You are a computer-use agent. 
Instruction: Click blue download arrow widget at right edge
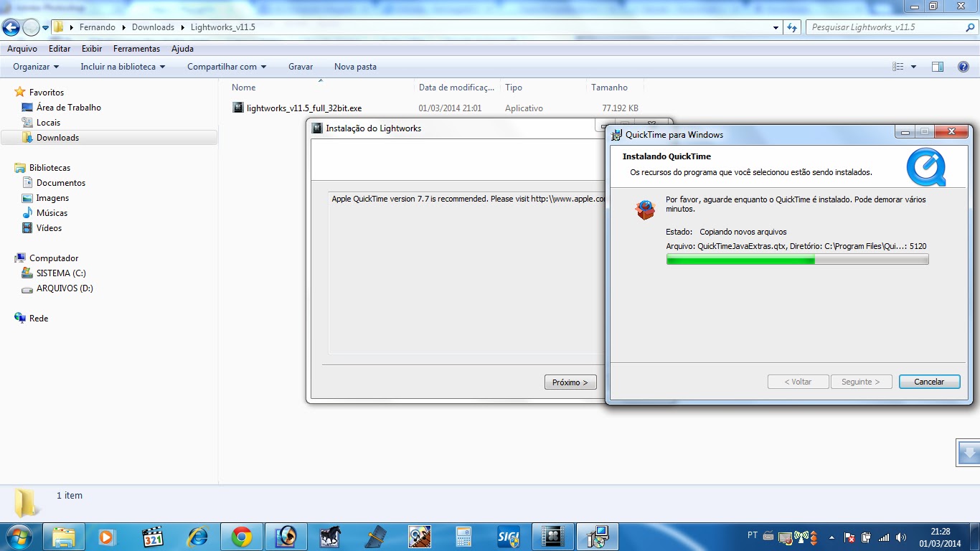pyautogui.click(x=969, y=453)
